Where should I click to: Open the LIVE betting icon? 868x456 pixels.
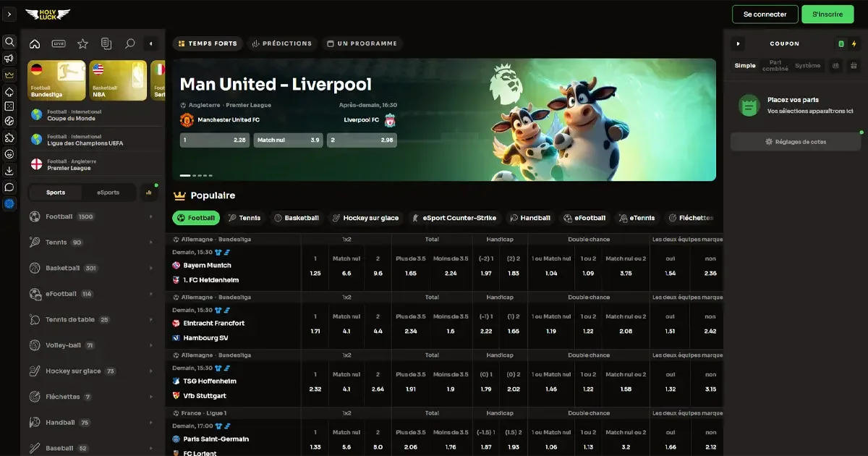(x=59, y=43)
